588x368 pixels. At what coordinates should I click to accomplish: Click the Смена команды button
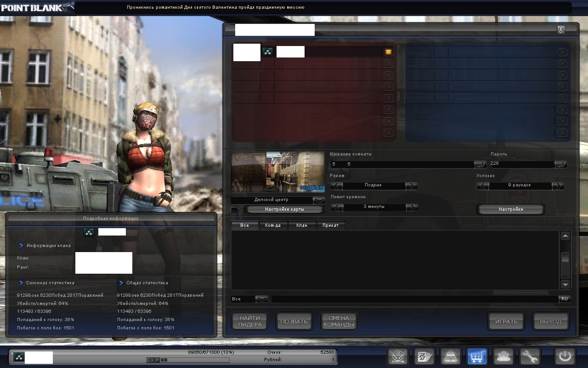click(x=339, y=321)
